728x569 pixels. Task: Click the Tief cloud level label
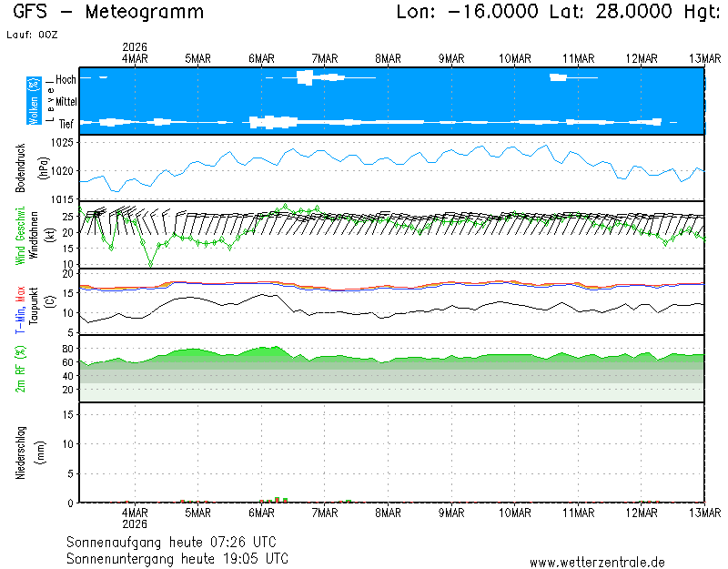tap(66, 122)
